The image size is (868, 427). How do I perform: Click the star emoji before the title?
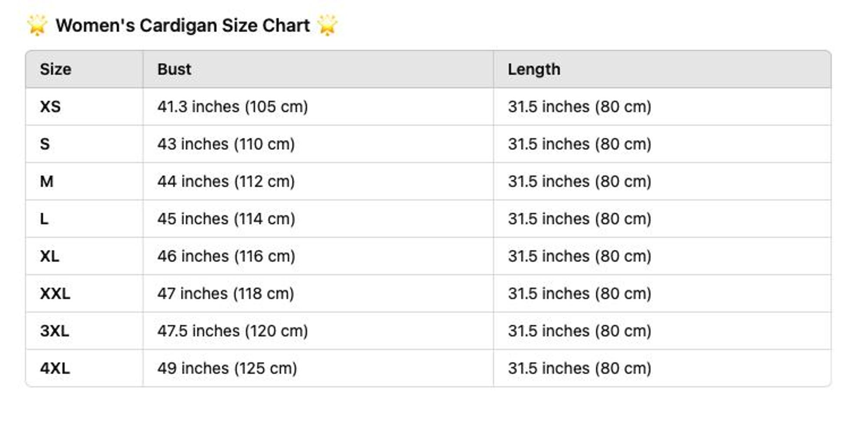tap(37, 25)
